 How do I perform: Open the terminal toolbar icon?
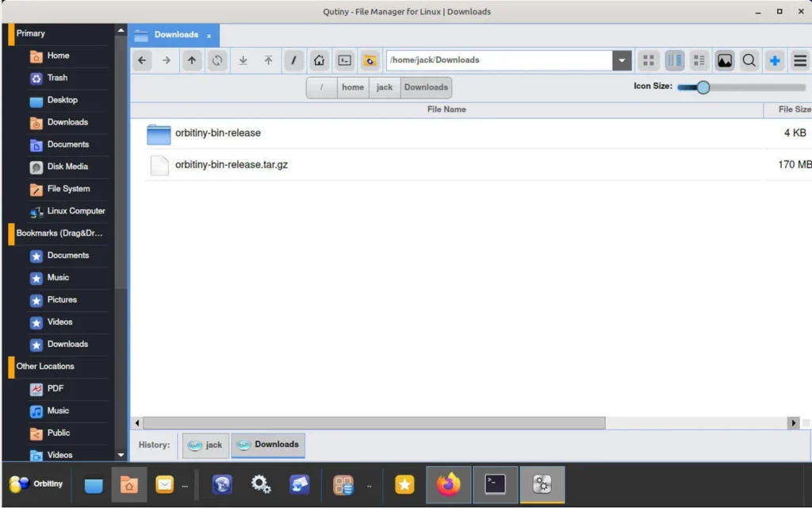[344, 60]
